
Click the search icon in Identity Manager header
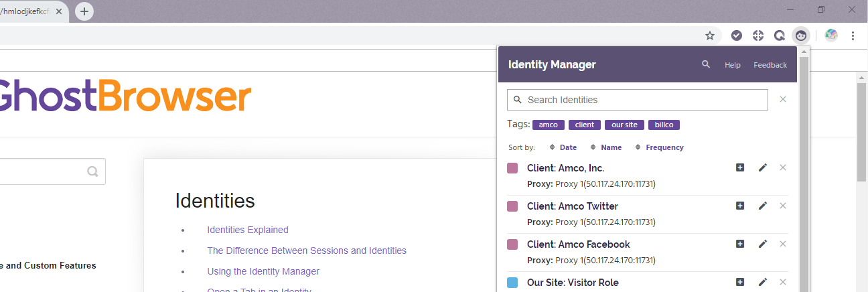[705, 64]
